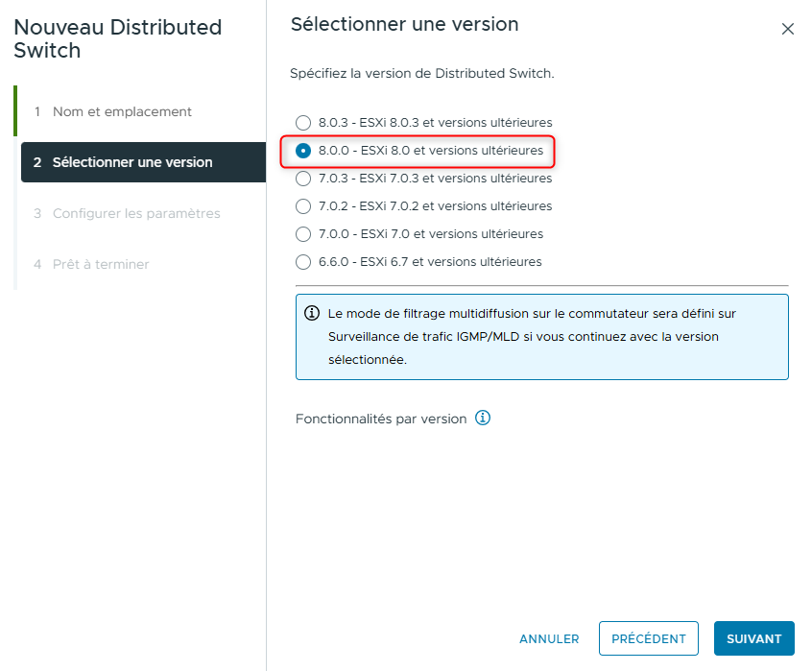Click SUIVANT to continue the wizard

[x=754, y=638]
